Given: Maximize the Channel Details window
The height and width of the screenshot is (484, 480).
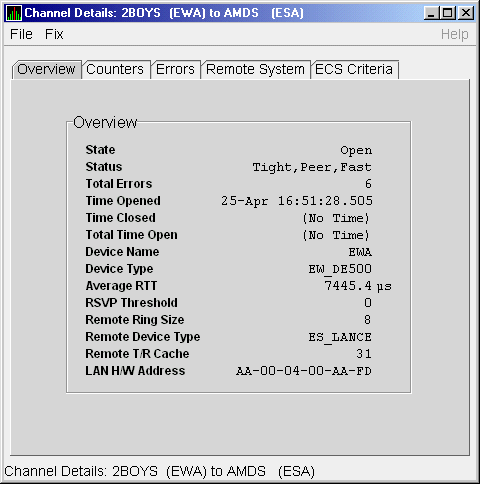Looking at the screenshot, I should pos(448,13).
